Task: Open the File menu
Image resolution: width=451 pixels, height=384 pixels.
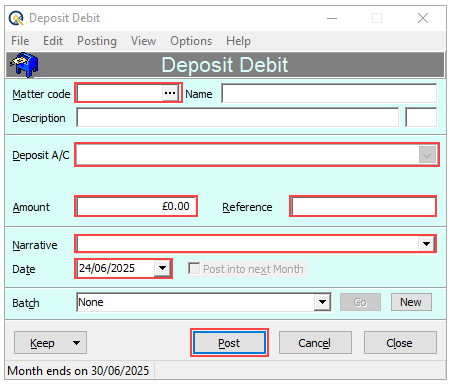Action: pos(20,41)
